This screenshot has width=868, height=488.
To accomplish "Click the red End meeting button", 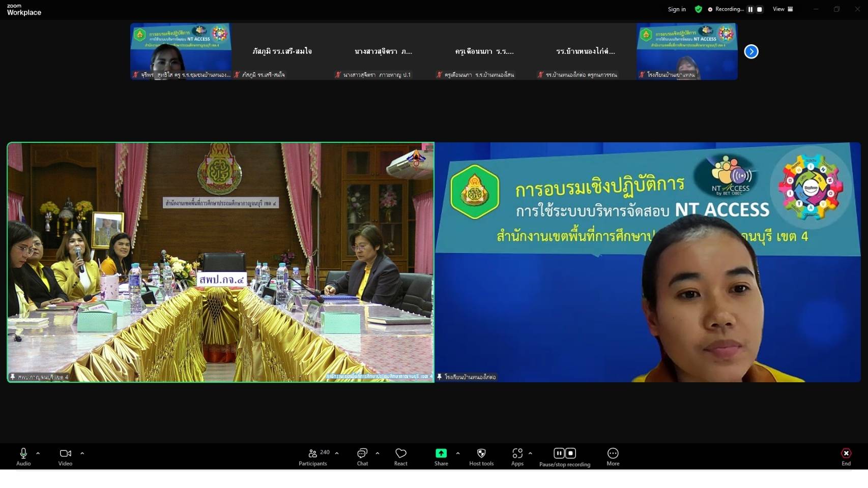I will coord(846,456).
